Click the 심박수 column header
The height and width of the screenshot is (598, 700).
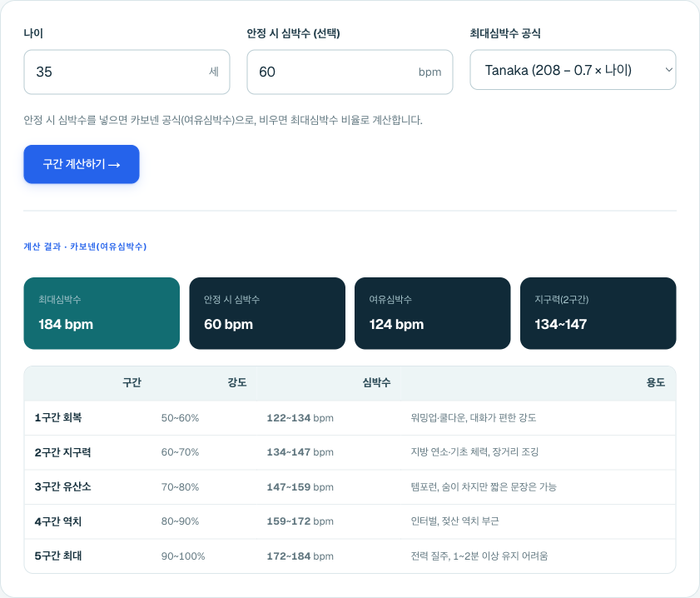(376, 382)
